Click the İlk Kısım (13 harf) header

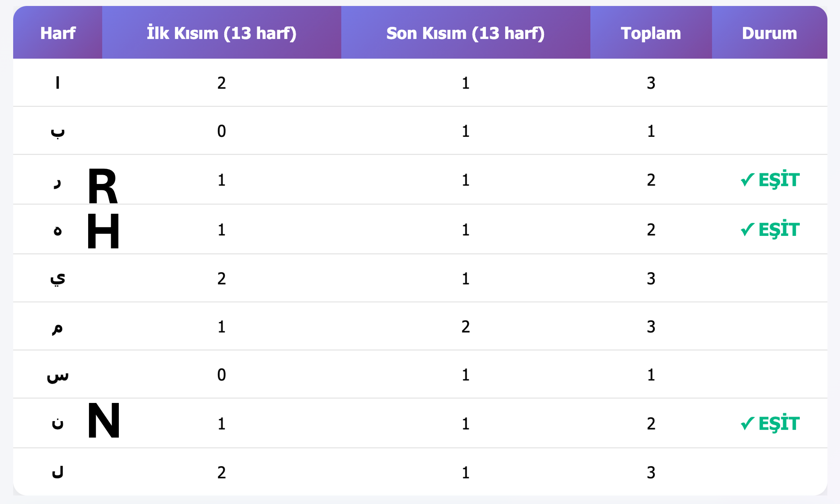coord(221,33)
